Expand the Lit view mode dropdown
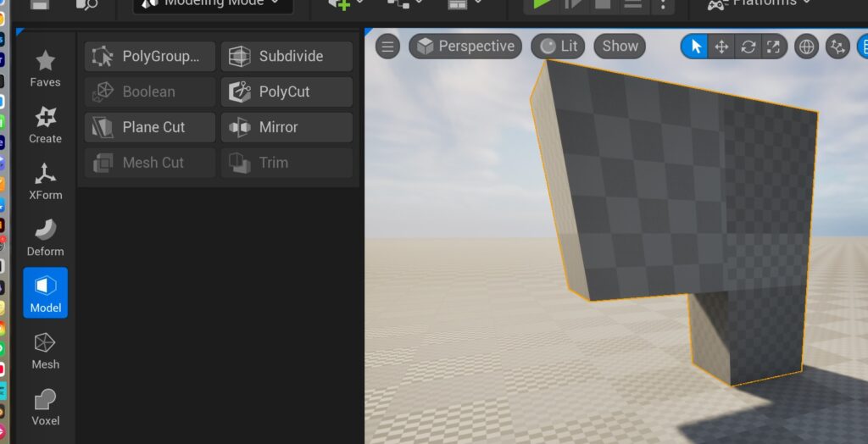The width and height of the screenshot is (868, 444). (558, 47)
